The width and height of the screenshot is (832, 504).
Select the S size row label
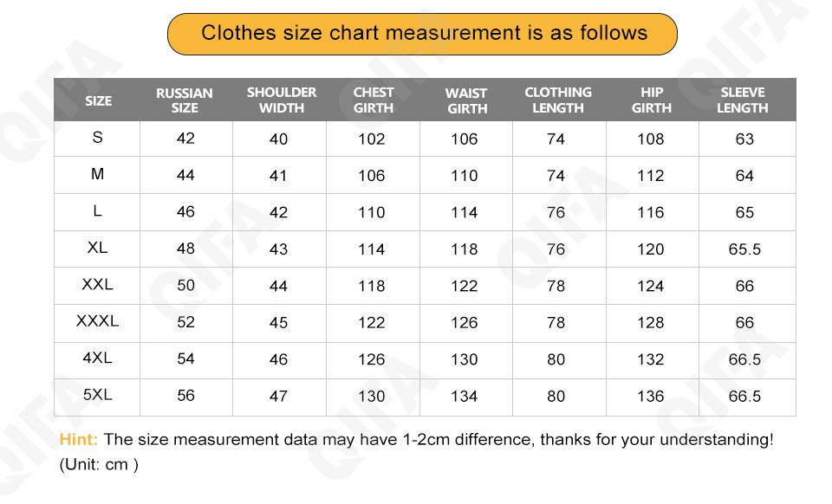[x=97, y=138]
